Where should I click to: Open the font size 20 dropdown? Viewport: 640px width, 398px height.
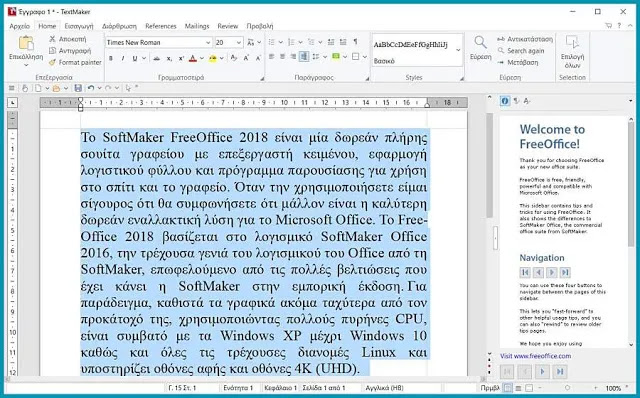(239, 42)
